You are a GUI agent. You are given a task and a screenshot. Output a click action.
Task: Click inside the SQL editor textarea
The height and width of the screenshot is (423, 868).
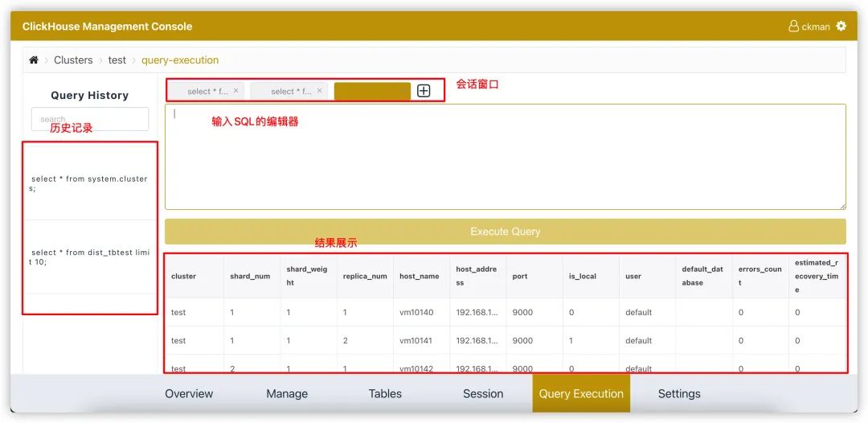pyautogui.click(x=506, y=157)
